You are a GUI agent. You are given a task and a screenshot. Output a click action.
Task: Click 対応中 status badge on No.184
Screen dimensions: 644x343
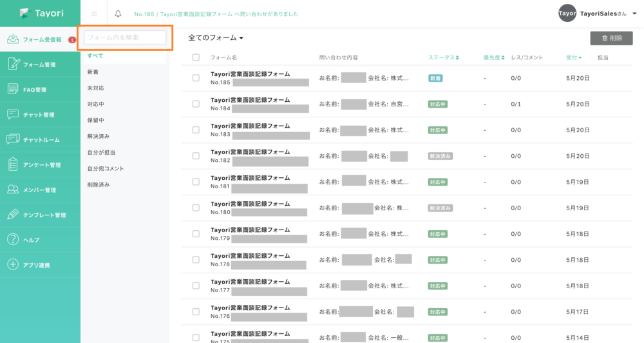coord(438,104)
